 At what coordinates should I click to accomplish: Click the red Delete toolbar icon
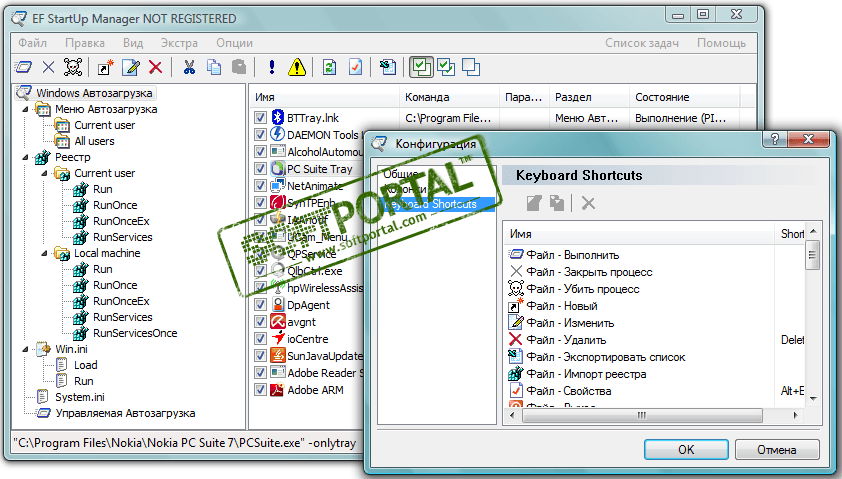[x=156, y=67]
